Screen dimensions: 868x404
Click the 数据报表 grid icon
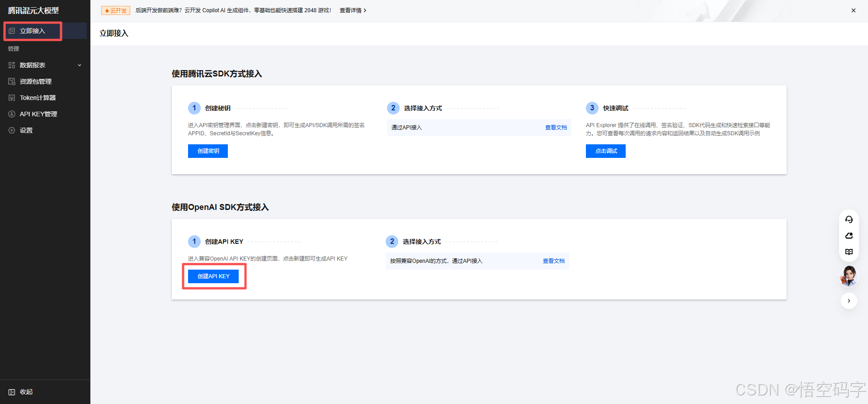pyautogui.click(x=12, y=65)
